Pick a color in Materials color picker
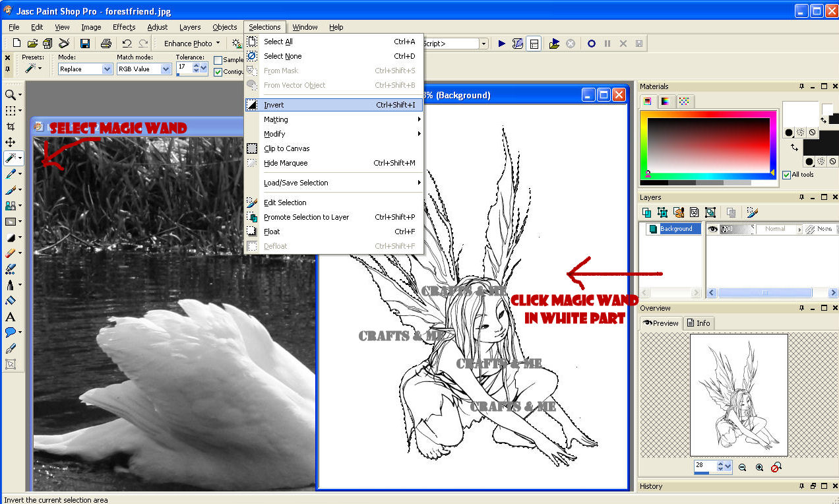 pos(708,146)
